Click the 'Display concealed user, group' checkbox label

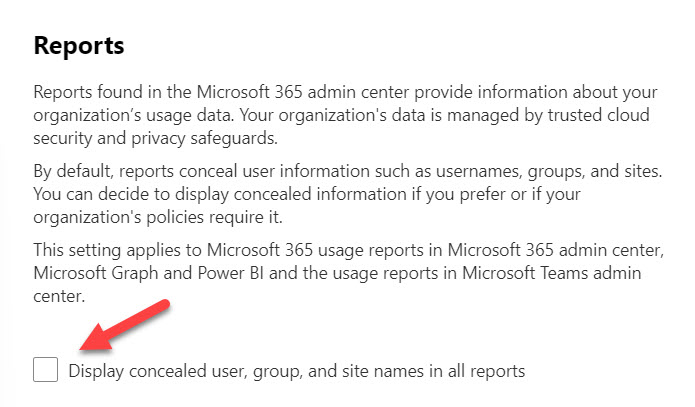(297, 372)
